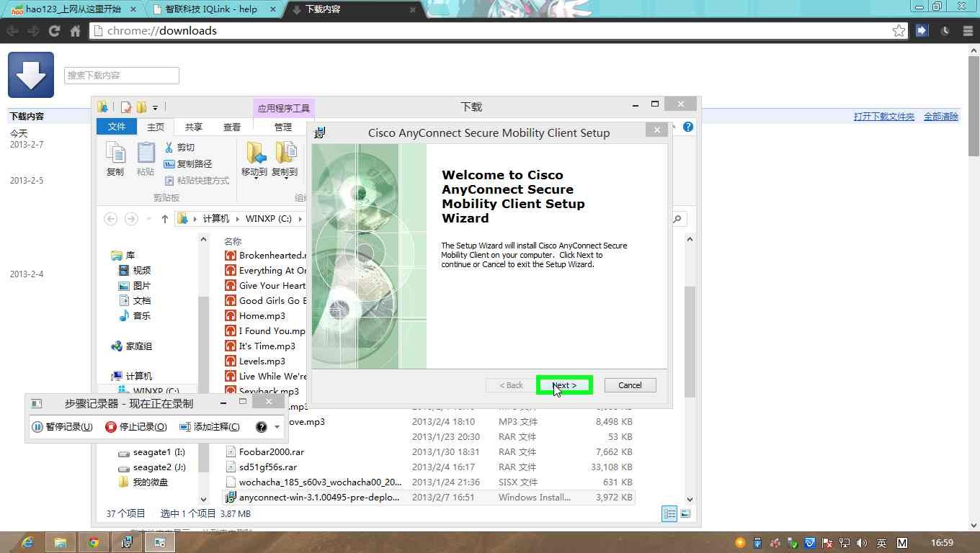Click Next in the Cisco AnyConnect setup wizard

click(x=564, y=385)
